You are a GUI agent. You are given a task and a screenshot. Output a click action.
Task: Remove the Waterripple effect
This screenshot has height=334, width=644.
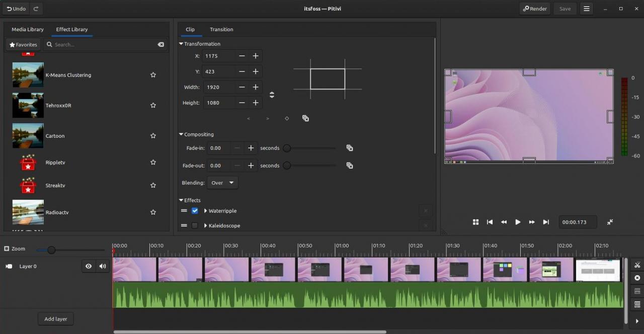pos(426,211)
